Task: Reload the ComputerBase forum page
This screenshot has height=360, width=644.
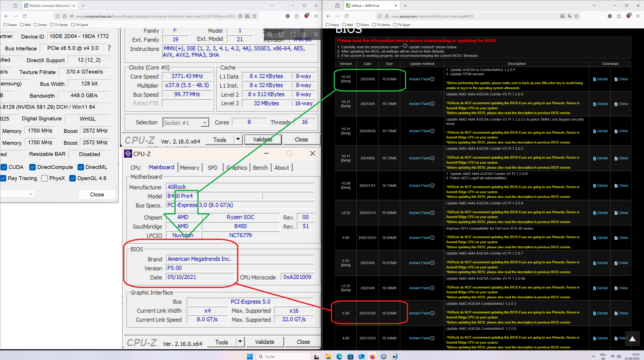Action: tap(24, 16)
